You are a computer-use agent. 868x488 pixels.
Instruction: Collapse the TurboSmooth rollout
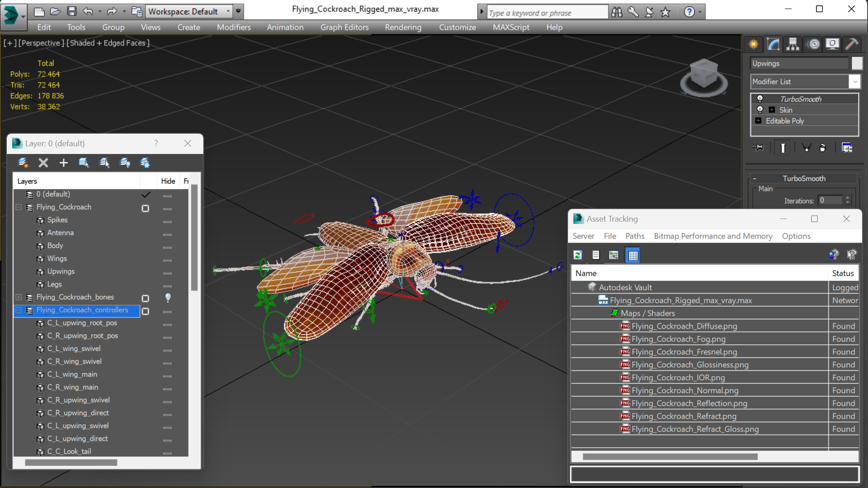coord(754,178)
